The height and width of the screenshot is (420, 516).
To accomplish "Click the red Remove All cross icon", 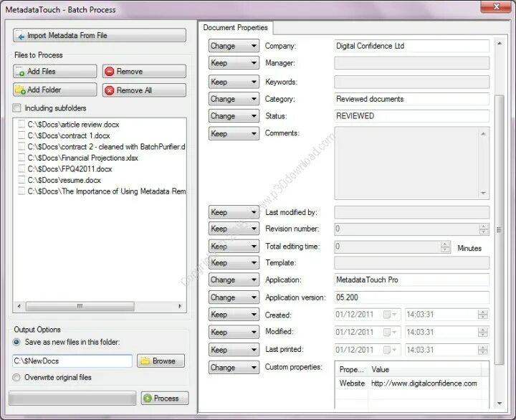I will (110, 90).
